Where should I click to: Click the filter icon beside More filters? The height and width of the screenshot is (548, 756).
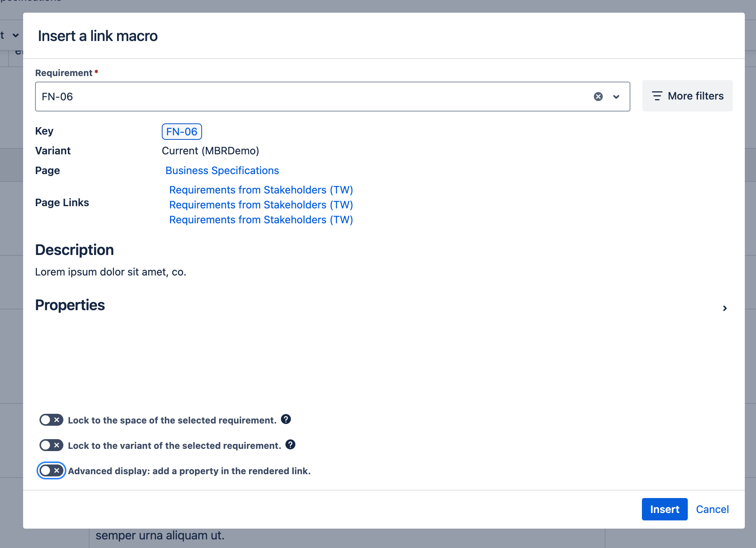657,96
